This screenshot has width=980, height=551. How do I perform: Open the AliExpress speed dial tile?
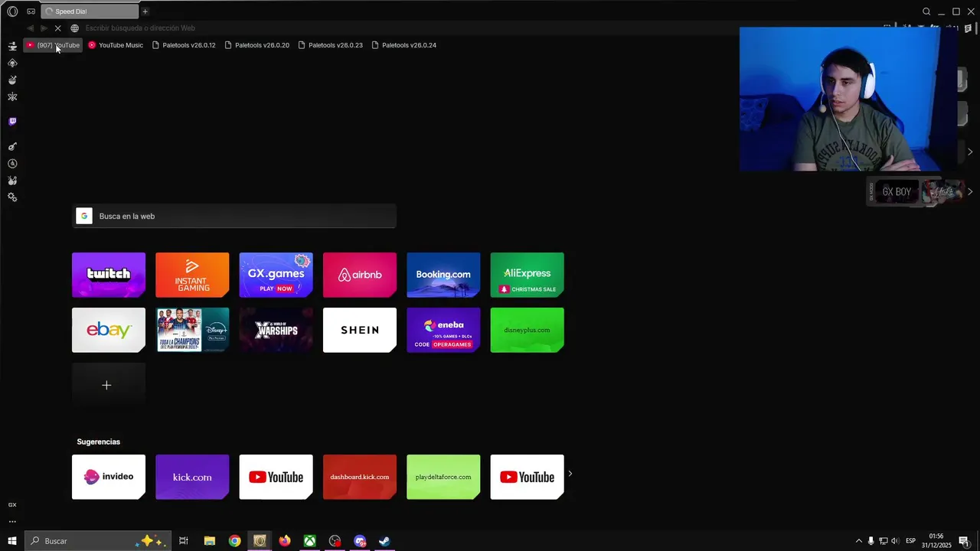pyautogui.click(x=527, y=275)
